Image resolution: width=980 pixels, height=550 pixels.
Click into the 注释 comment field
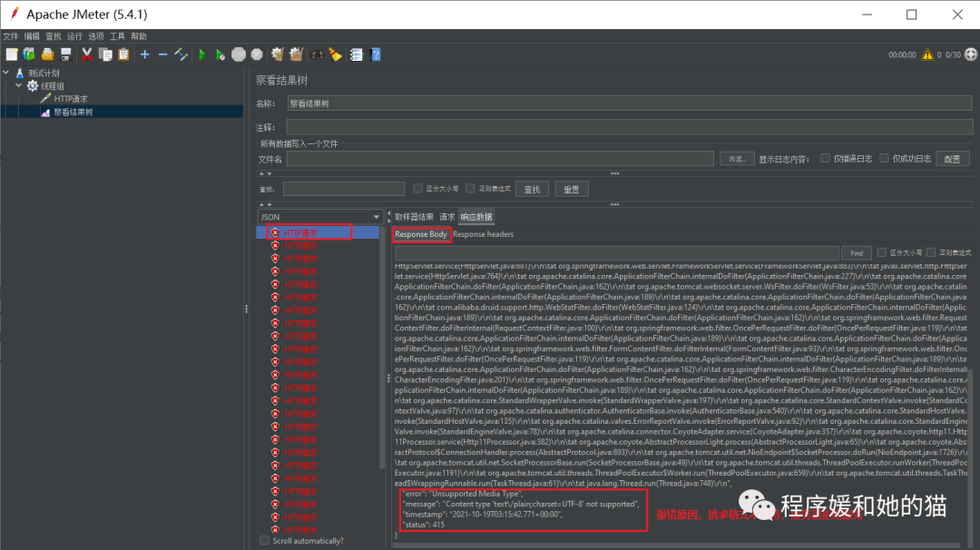630,127
